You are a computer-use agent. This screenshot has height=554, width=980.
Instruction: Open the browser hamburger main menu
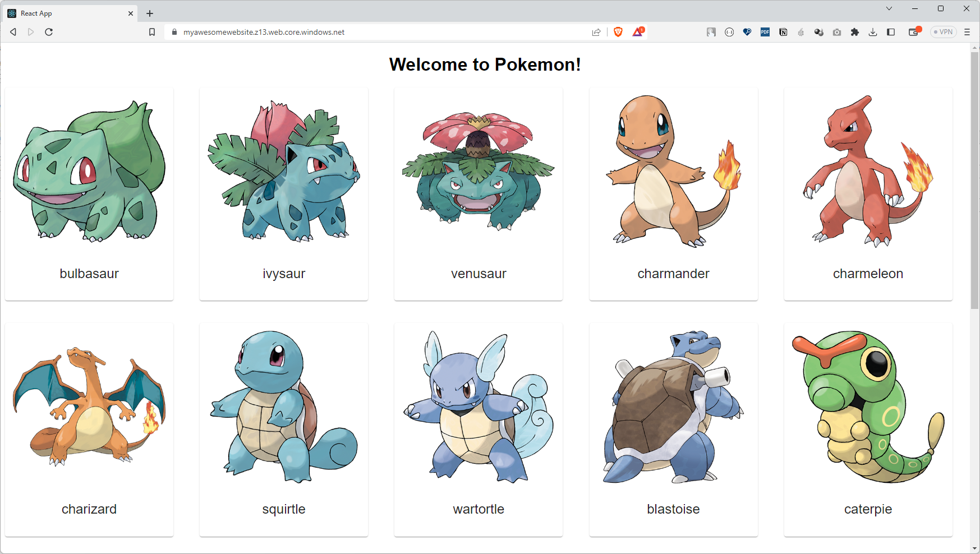(967, 32)
